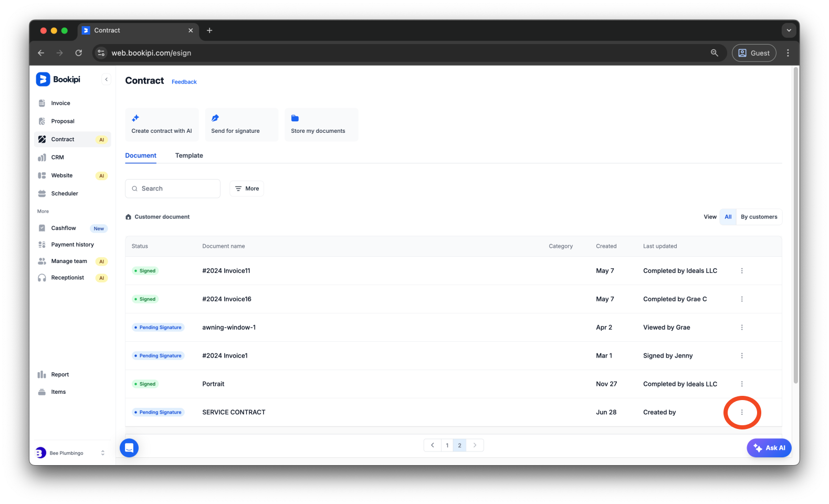Expand the Bee Plumbingo account switcher
Viewport: 829px width, 504px height.
click(102, 453)
